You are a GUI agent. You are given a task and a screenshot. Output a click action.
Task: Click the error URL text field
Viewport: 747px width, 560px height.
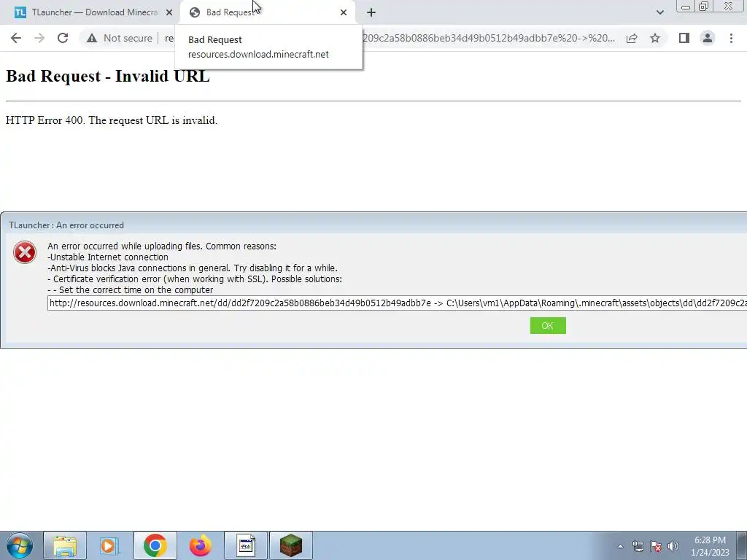click(x=398, y=303)
